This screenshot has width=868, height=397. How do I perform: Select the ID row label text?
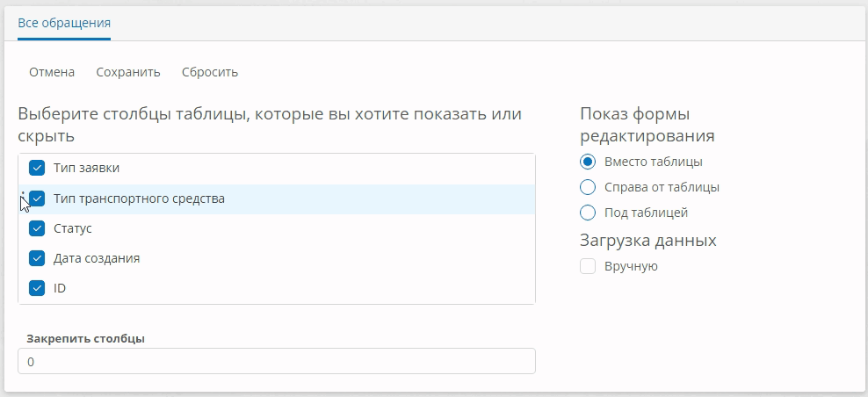[60, 288]
